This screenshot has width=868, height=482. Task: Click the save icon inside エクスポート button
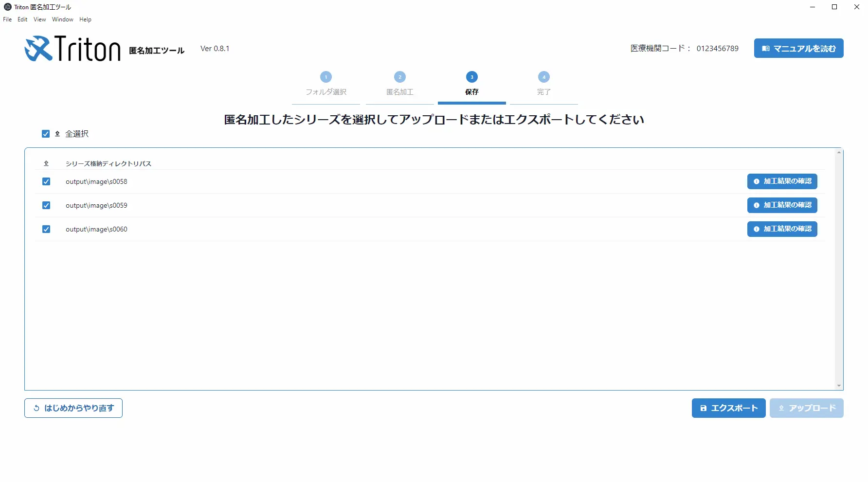click(x=704, y=408)
